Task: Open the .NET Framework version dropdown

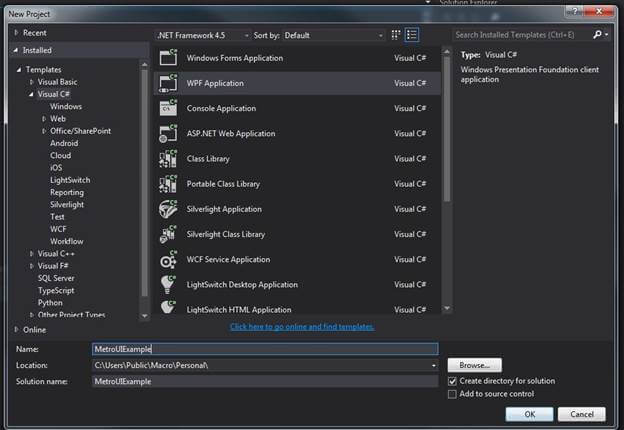Action: (203, 35)
